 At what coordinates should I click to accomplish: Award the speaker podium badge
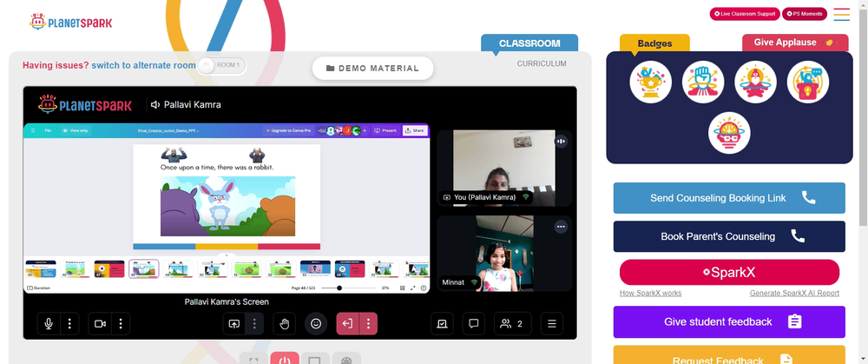click(x=807, y=82)
